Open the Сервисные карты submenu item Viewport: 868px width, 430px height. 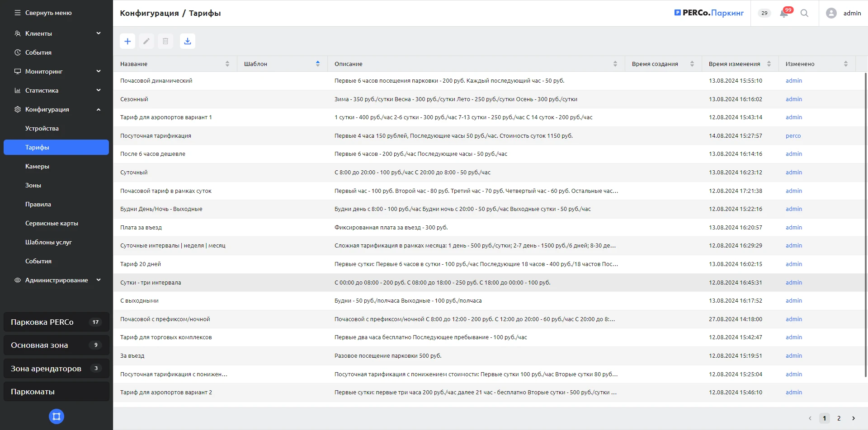(52, 223)
